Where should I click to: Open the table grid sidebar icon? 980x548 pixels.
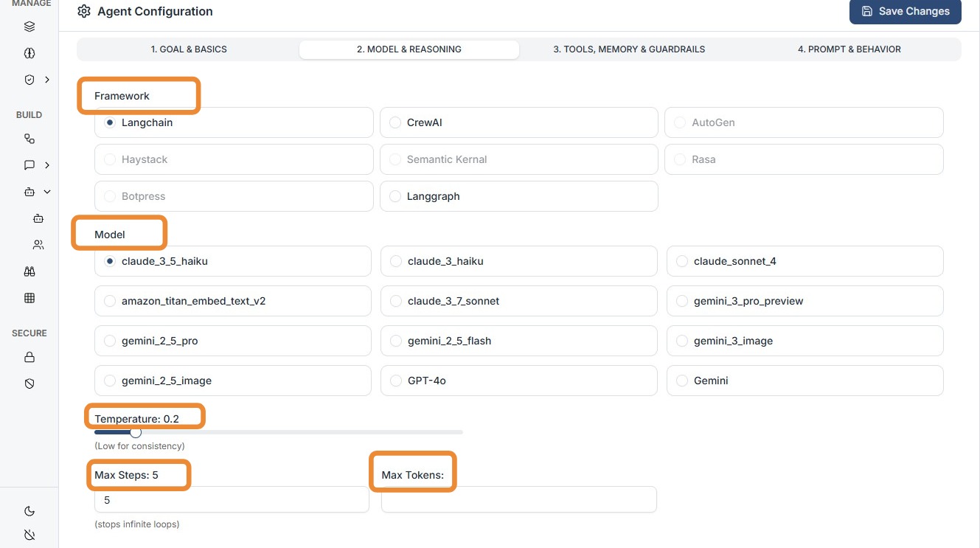point(29,298)
